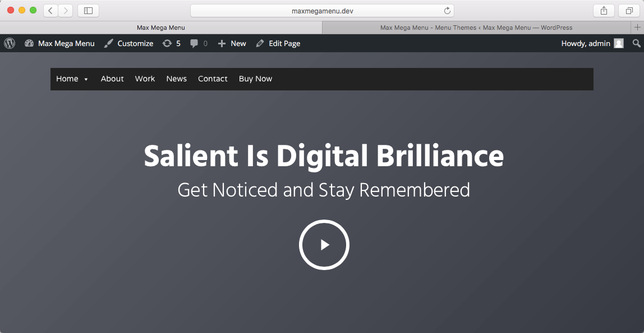Image resolution: width=644 pixels, height=333 pixels.
Task: Reload the current page
Action: 447,11
